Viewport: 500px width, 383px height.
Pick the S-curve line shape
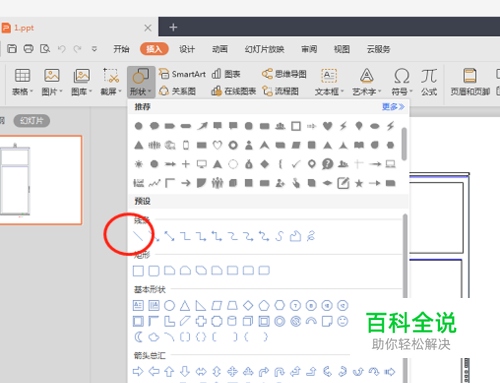[279, 236]
